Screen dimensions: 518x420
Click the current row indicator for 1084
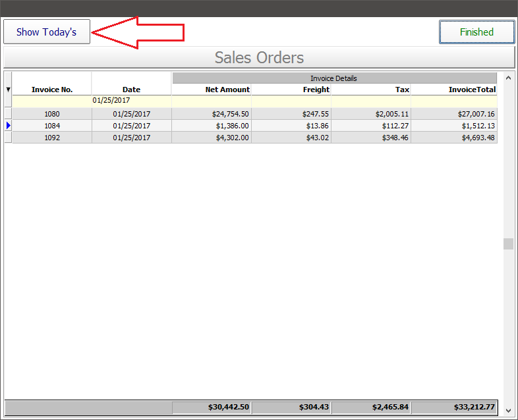[x=8, y=126]
